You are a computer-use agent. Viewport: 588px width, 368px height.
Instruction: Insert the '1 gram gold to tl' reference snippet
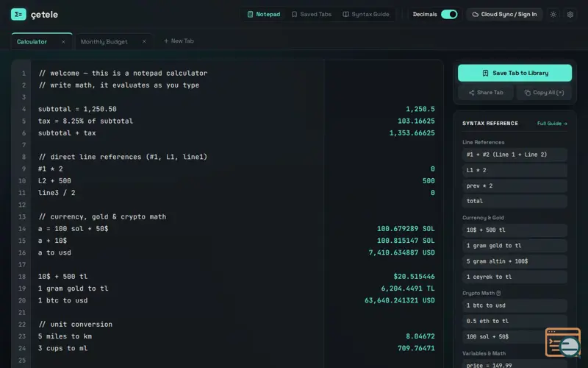(514, 246)
